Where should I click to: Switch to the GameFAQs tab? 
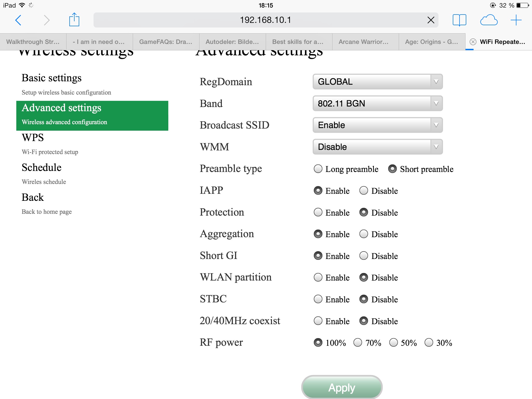pyautogui.click(x=166, y=42)
